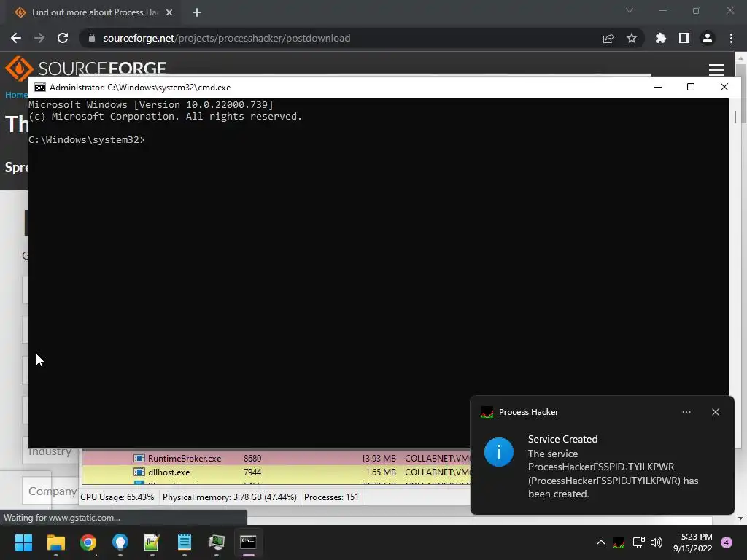This screenshot has height=560, width=747.
Task: Click the Chrome back arrow button
Action: pyautogui.click(x=16, y=38)
